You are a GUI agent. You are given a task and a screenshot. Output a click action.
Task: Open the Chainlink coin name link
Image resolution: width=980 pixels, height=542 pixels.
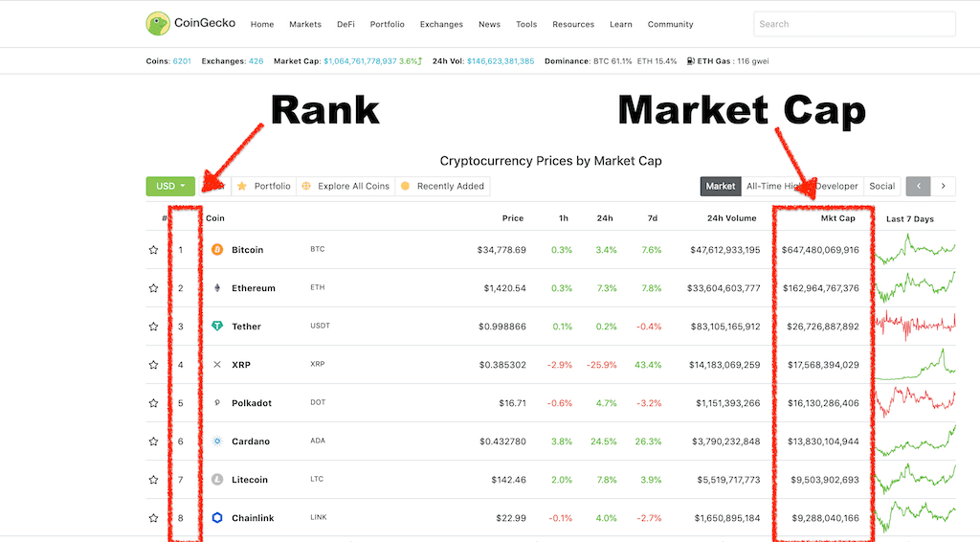253,518
